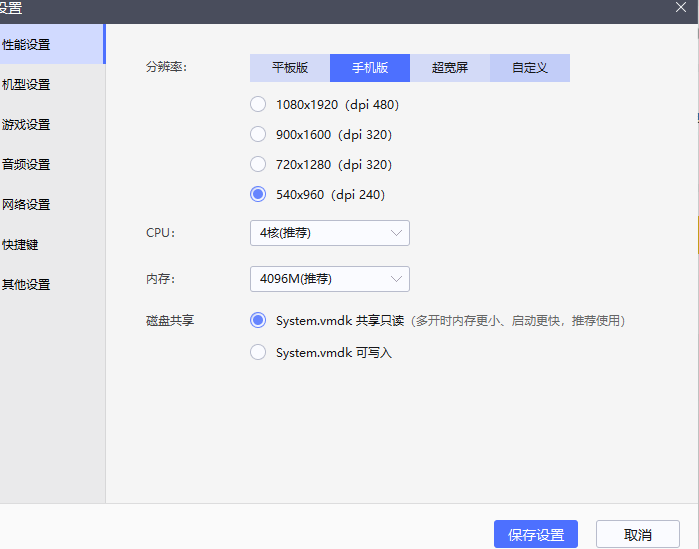699x549 pixels.
Task: Open 其他设置 settings page
Action: (28, 285)
